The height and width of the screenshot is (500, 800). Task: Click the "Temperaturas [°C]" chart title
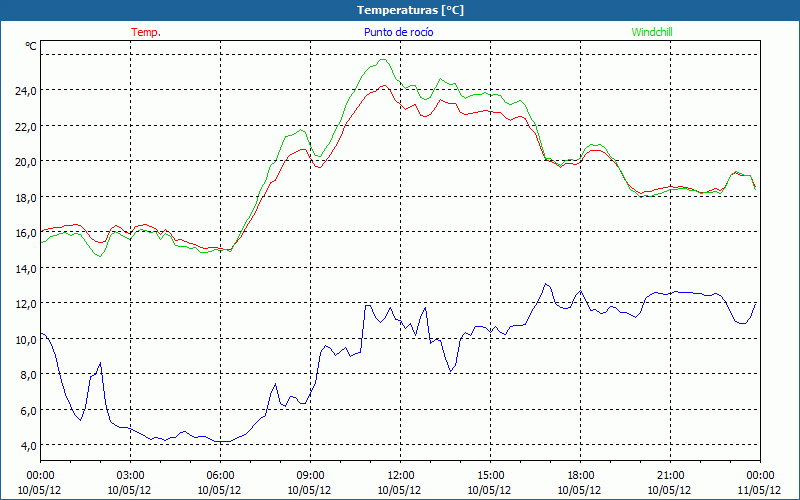pos(410,10)
